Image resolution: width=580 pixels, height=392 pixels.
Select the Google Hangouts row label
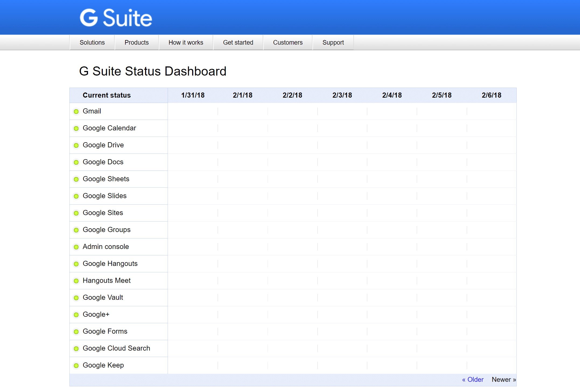tap(110, 263)
